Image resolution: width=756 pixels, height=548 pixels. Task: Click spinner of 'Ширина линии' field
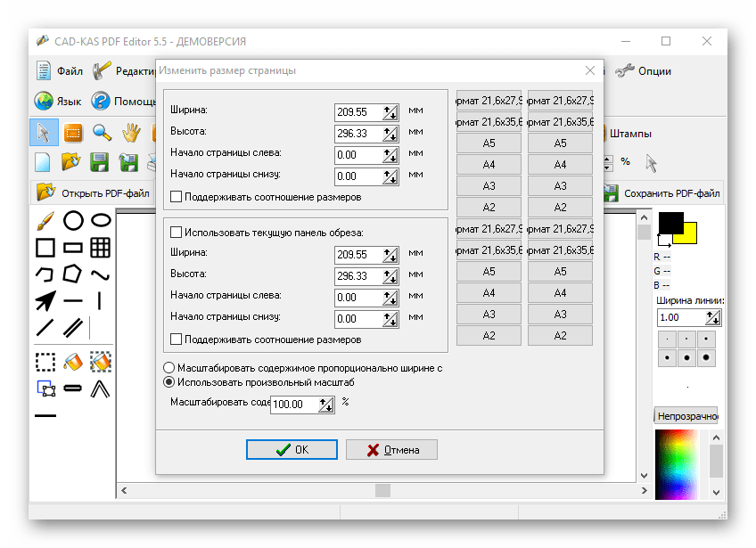pos(713,317)
